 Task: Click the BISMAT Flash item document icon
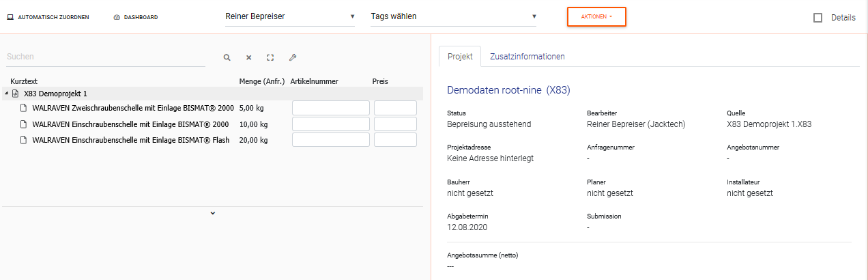tap(23, 140)
